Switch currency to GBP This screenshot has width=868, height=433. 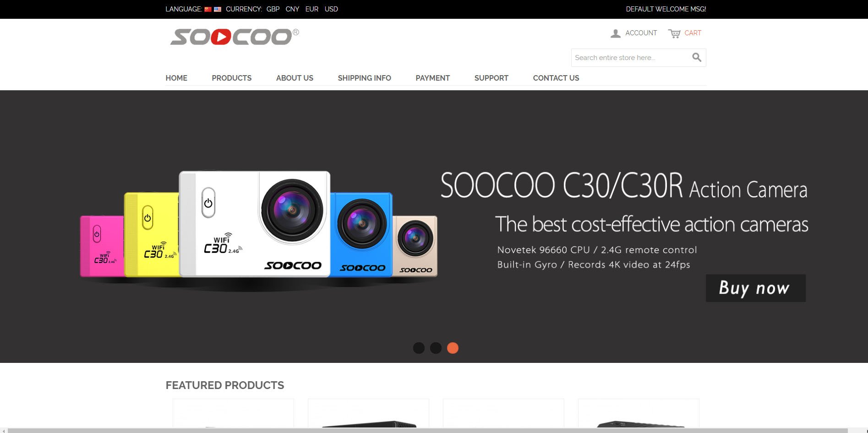tap(273, 9)
